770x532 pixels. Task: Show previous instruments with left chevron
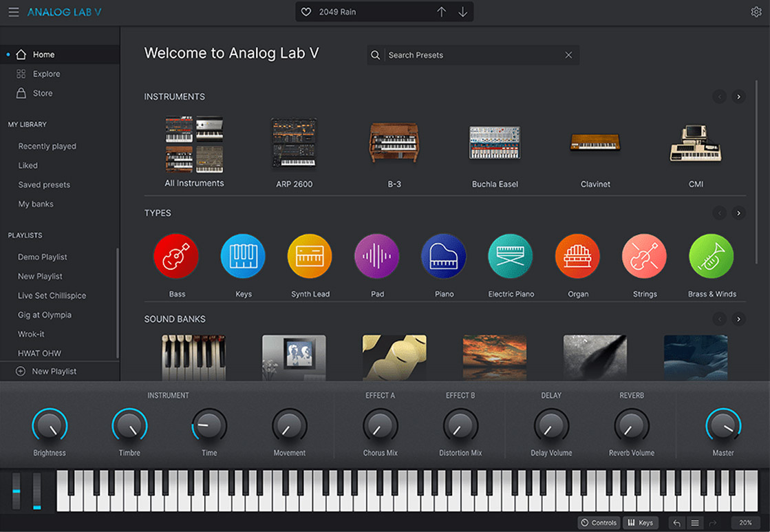[719, 97]
